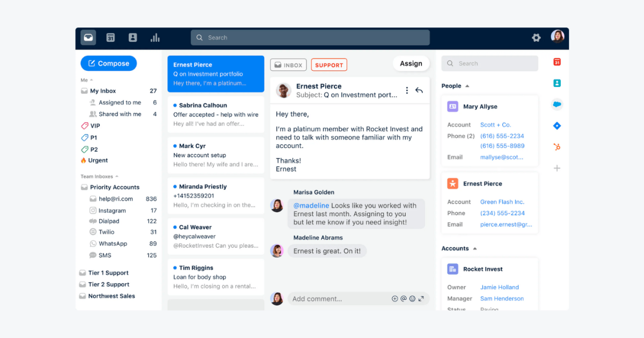Expand Phone (2) to show both numbers
644x338 pixels.
(460, 136)
